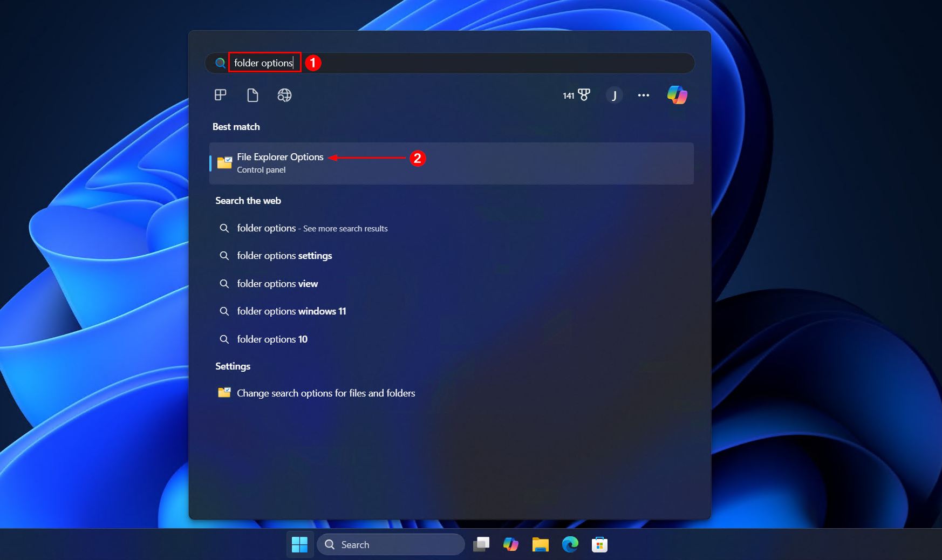Open File Explorer from the taskbar
Screen dimensions: 942x560
[x=541, y=544]
